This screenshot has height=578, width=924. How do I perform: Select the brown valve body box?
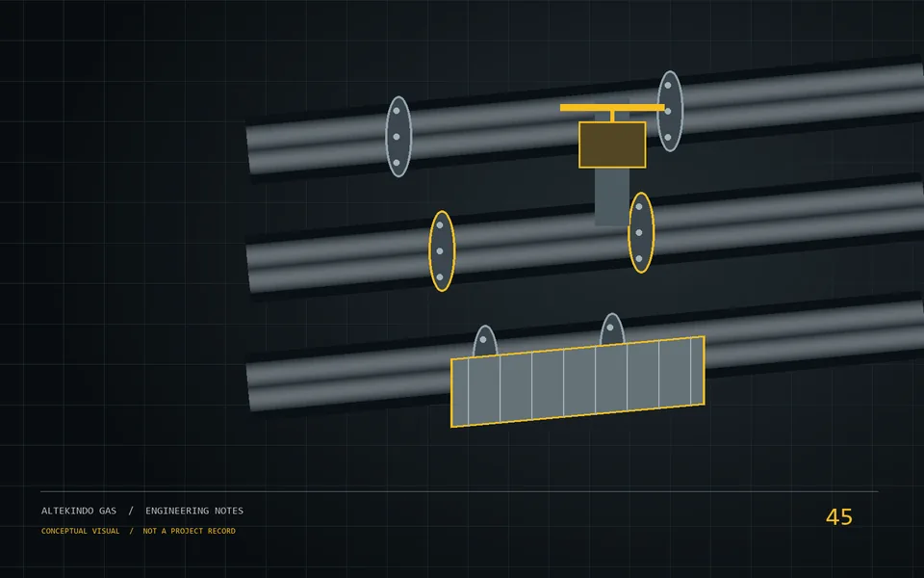click(x=612, y=145)
